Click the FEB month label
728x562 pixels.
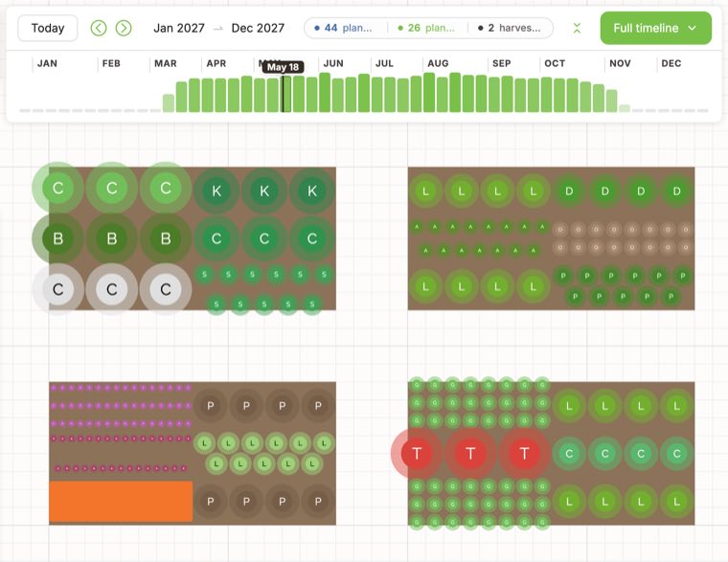[x=111, y=63]
